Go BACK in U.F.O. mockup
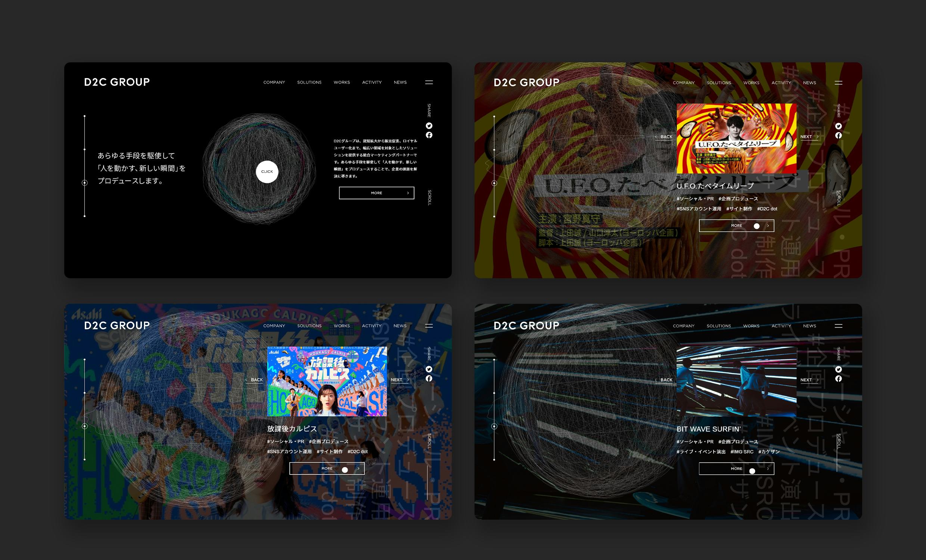Screen dimensions: 926x560 coord(664,137)
